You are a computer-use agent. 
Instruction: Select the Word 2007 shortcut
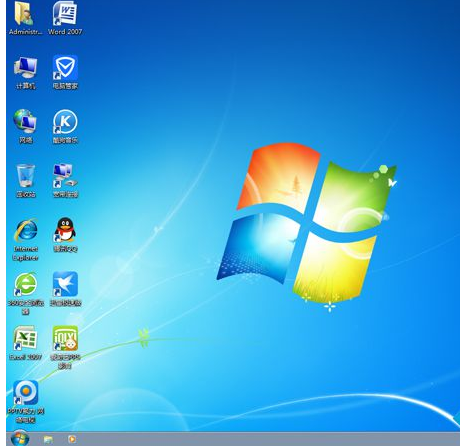click(65, 14)
